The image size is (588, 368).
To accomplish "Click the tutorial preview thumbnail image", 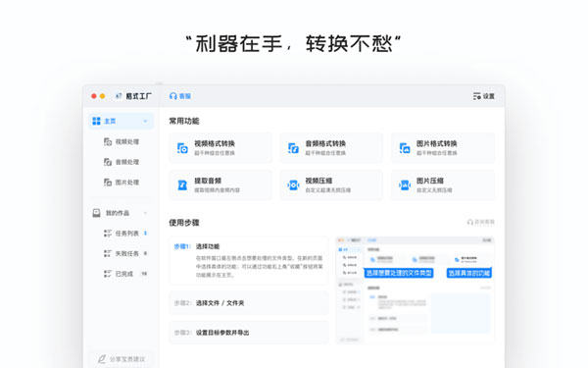I will pos(416,290).
